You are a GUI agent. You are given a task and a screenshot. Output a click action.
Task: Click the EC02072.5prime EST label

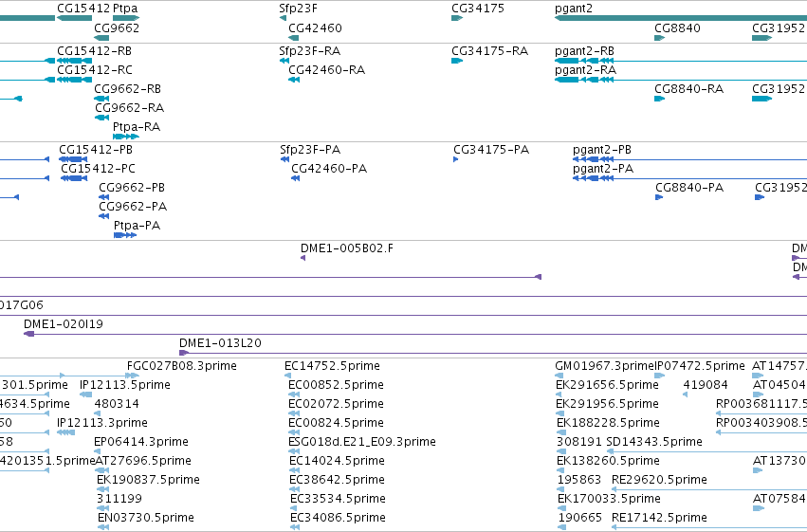(336, 404)
